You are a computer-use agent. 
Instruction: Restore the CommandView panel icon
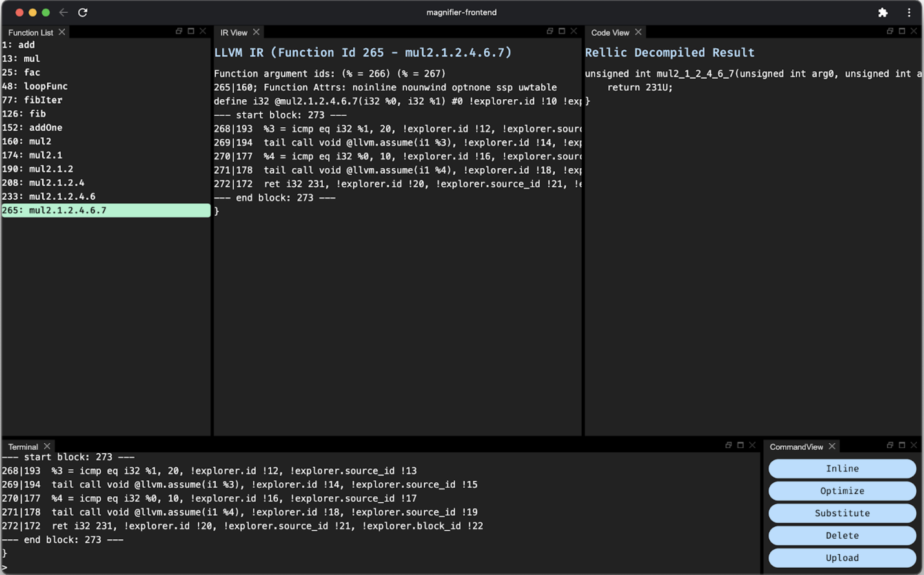(890, 445)
